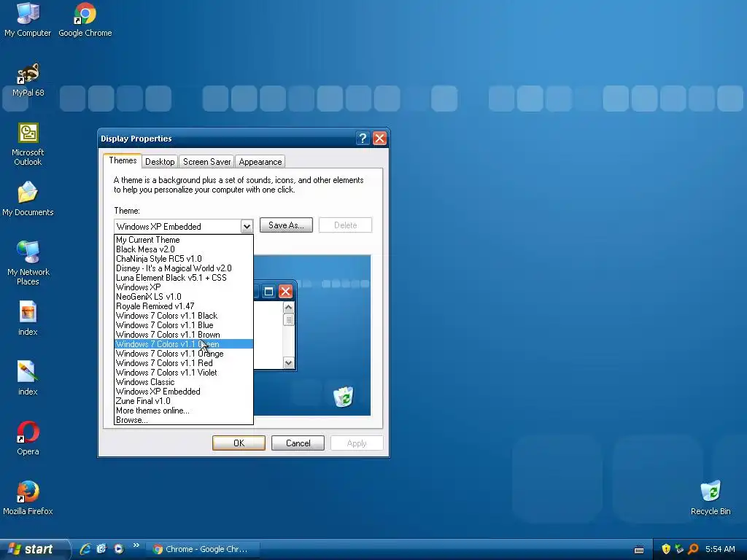Select the Browse... list entry
This screenshot has width=747, height=560.
click(x=183, y=420)
